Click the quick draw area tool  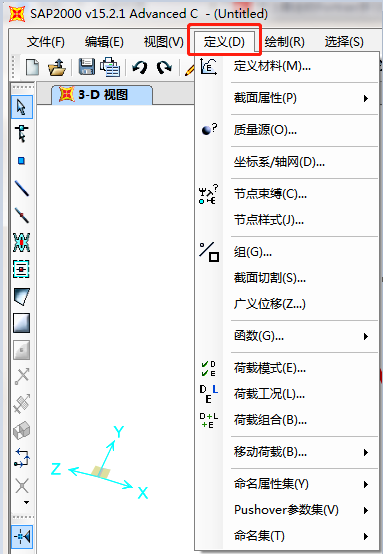click(22, 350)
